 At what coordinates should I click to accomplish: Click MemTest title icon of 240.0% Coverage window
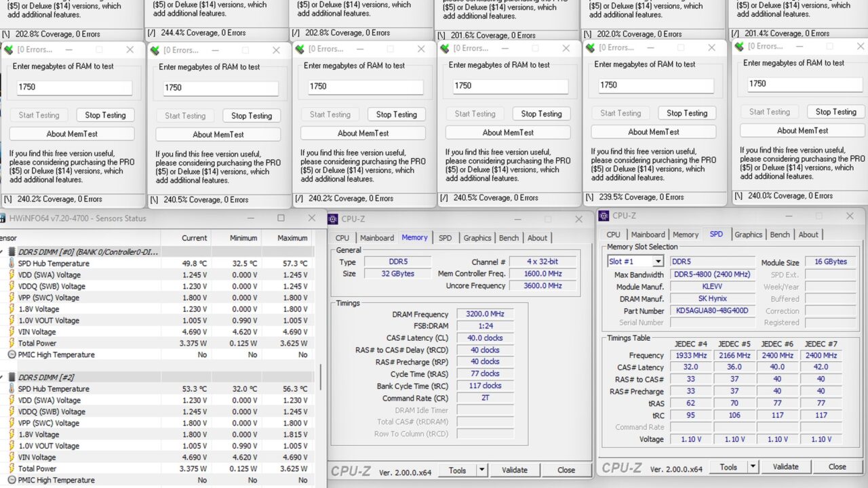tap(739, 47)
